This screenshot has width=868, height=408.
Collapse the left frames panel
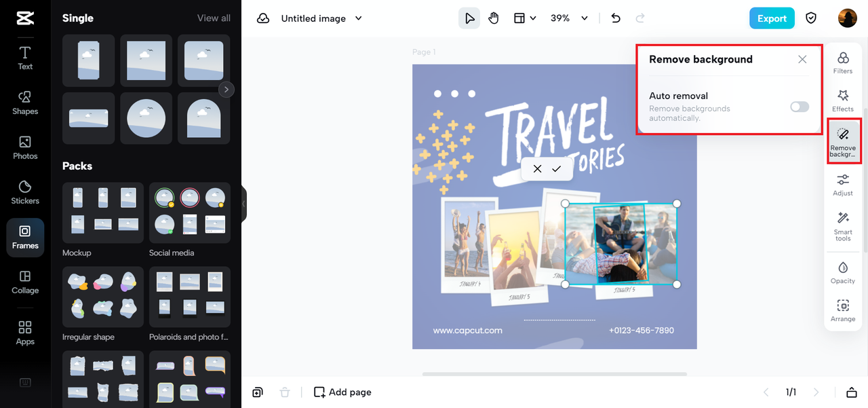tap(244, 204)
